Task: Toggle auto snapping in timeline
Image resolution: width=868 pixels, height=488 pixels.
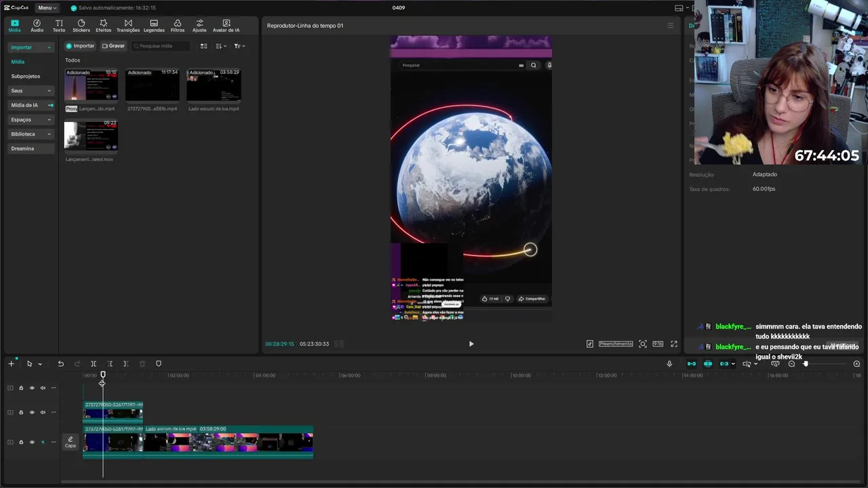Action: pos(708,364)
